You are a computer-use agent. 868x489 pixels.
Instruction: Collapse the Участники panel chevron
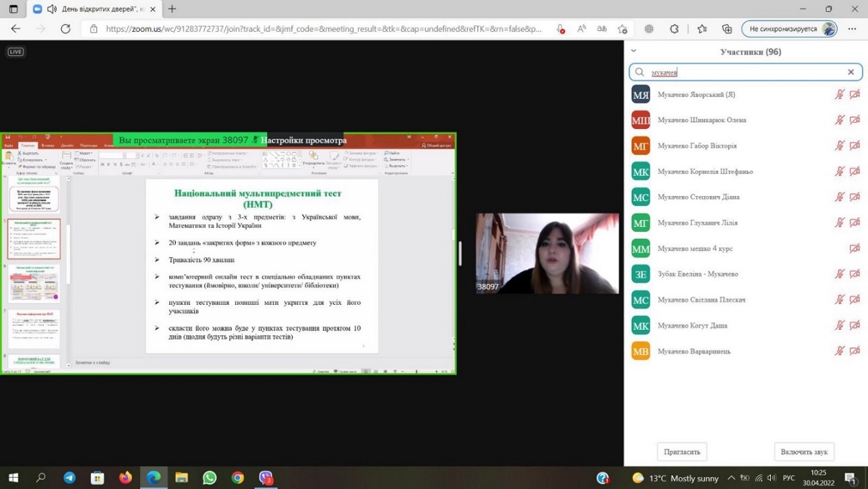633,51
